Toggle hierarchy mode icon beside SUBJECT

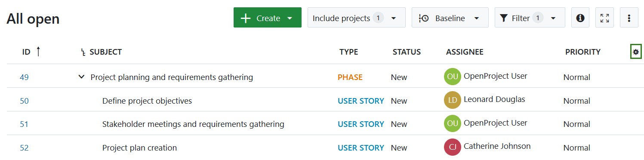83,52
